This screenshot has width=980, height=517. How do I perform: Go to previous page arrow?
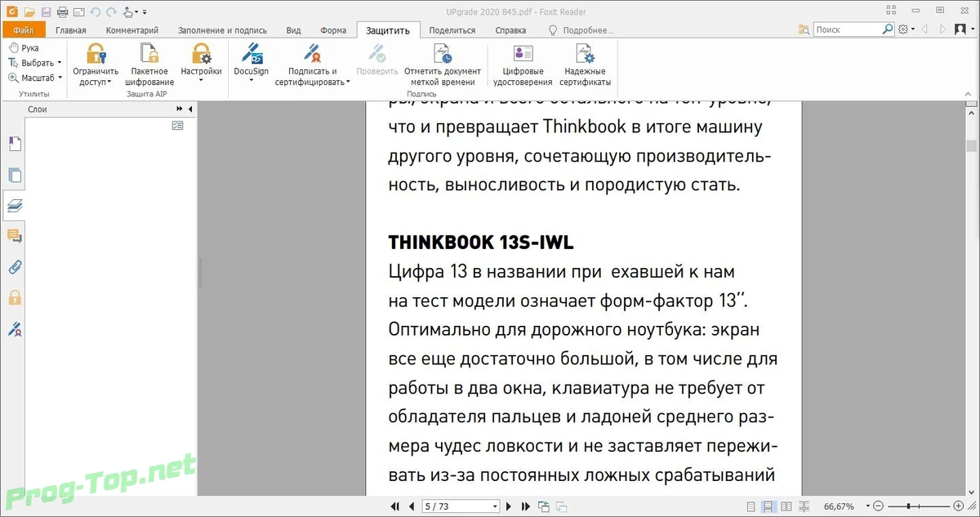point(412,506)
